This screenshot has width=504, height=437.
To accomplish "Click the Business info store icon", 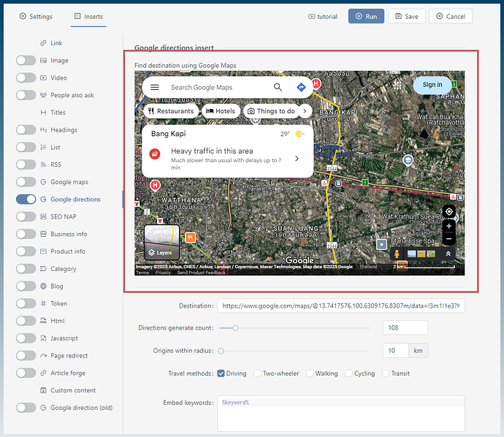I will pos(43,234).
